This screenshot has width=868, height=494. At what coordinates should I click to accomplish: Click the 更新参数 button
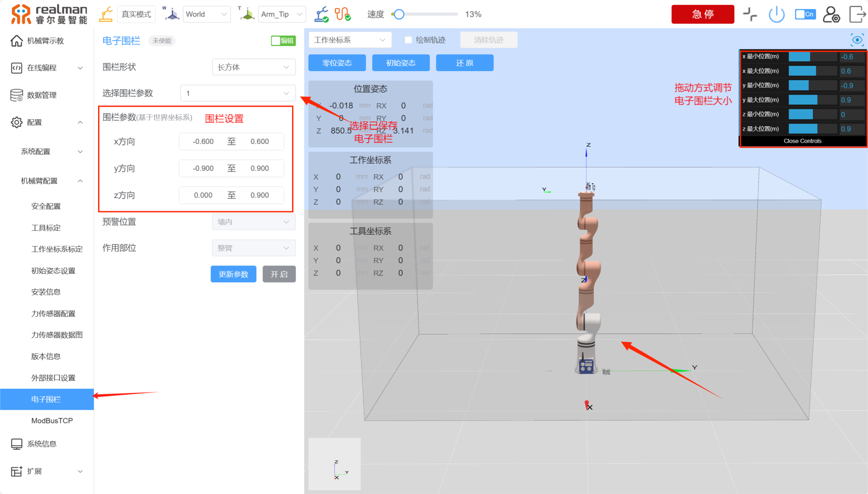point(233,274)
